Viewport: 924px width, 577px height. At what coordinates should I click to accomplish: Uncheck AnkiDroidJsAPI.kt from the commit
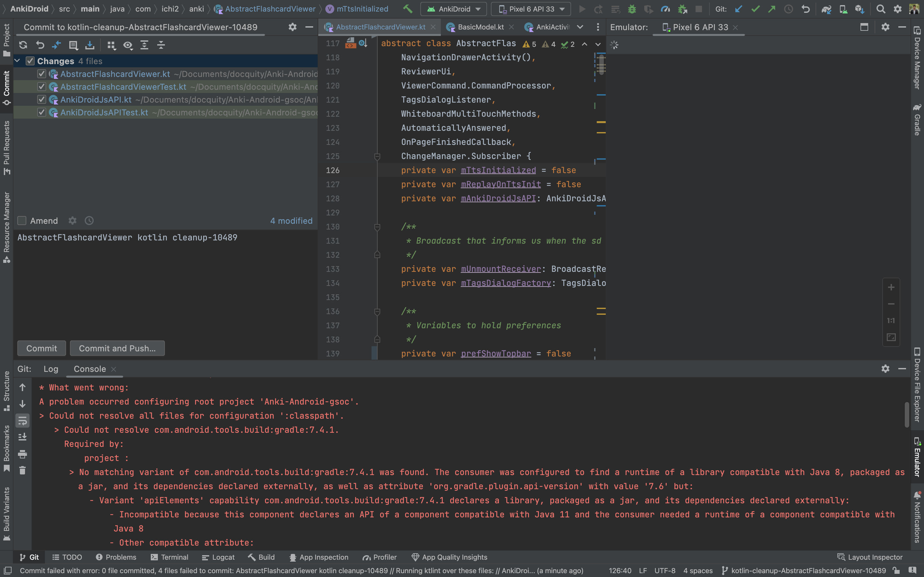[42, 99]
